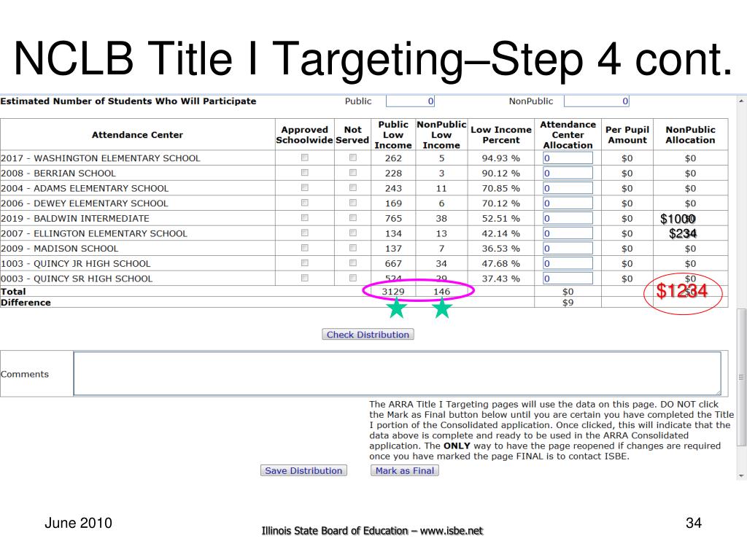Edit Washington Elementary allocation field
This screenshot has height=560, width=747.
[x=568, y=158]
